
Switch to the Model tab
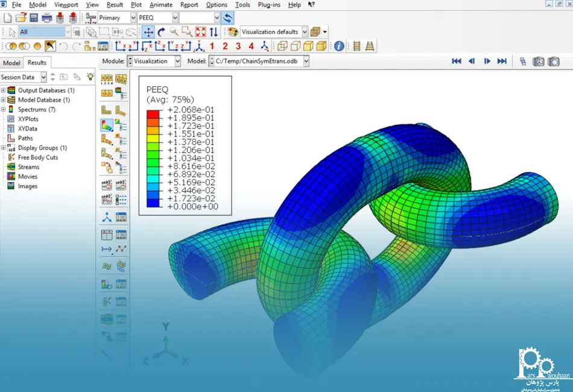[x=12, y=63]
